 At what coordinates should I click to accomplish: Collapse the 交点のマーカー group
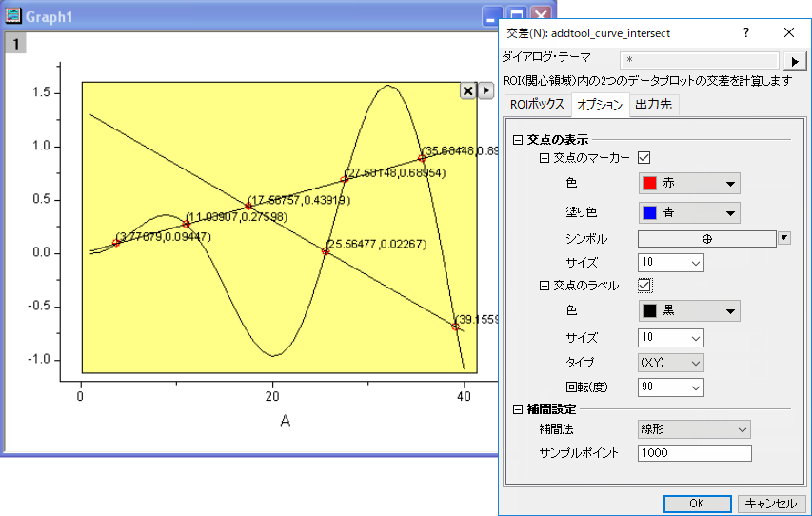545,158
